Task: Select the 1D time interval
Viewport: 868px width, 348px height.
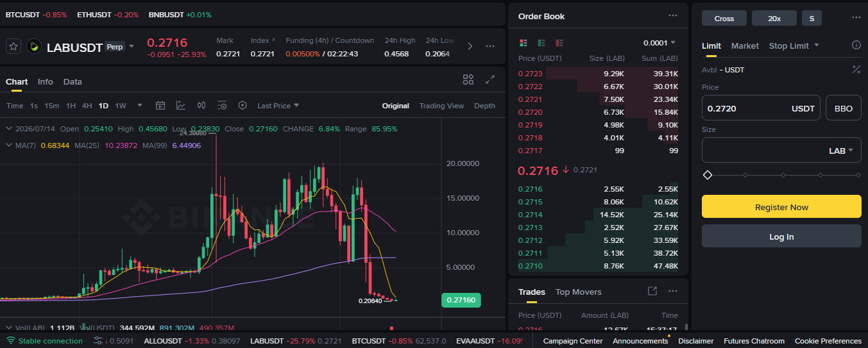Action: [103, 106]
